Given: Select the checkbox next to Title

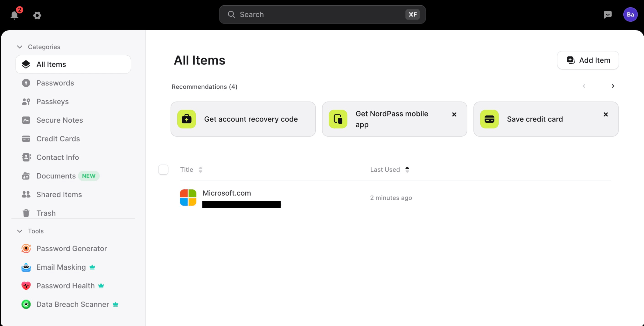Looking at the screenshot, I should (163, 170).
